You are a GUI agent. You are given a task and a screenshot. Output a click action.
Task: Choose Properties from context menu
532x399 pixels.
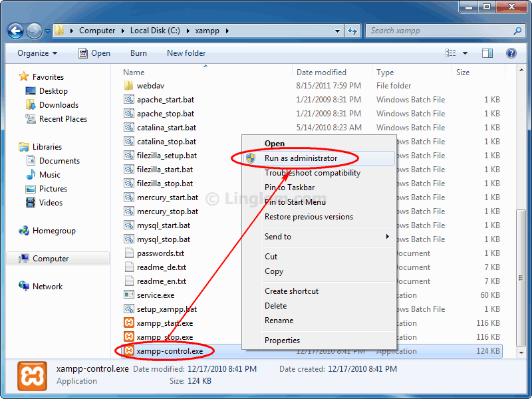pyautogui.click(x=319, y=340)
